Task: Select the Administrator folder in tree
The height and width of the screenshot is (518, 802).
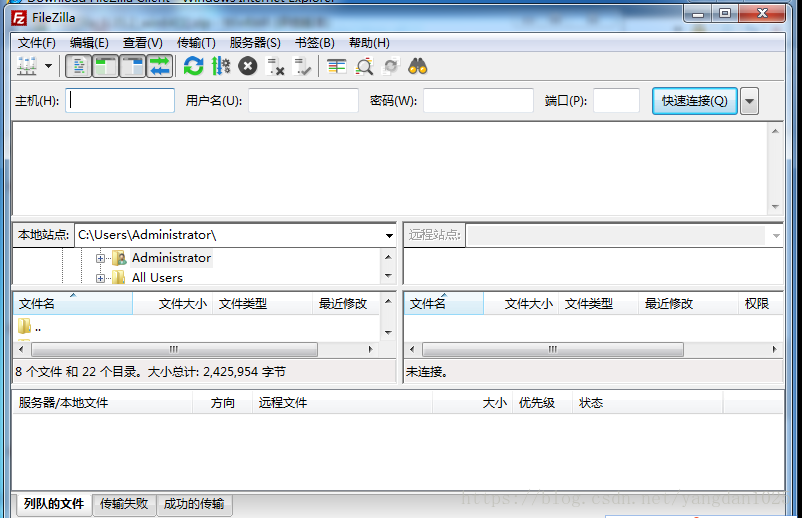Action: [x=171, y=258]
